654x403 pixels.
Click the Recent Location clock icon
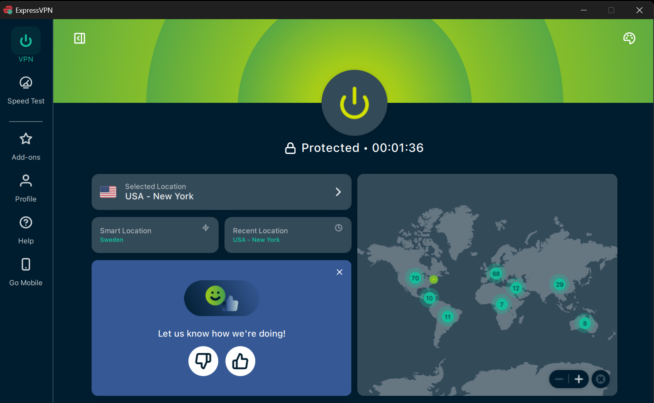pos(338,228)
